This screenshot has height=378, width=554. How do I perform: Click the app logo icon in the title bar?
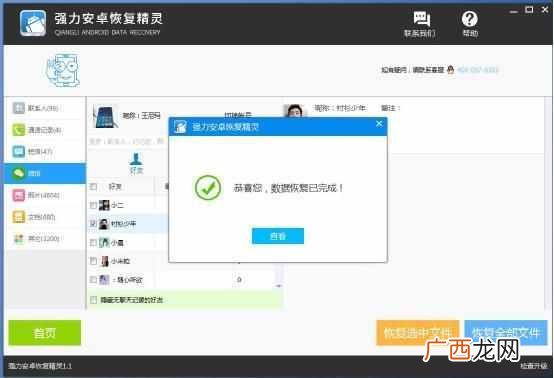[x=33, y=23]
